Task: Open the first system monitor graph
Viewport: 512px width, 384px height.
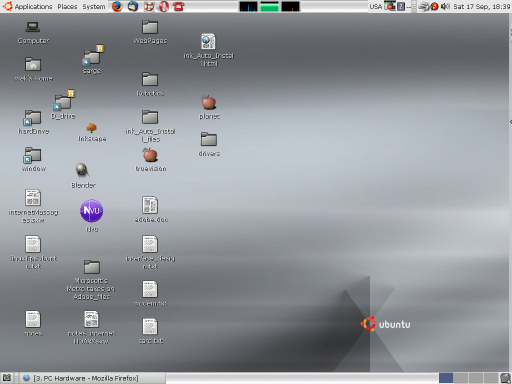Action: [248, 6]
